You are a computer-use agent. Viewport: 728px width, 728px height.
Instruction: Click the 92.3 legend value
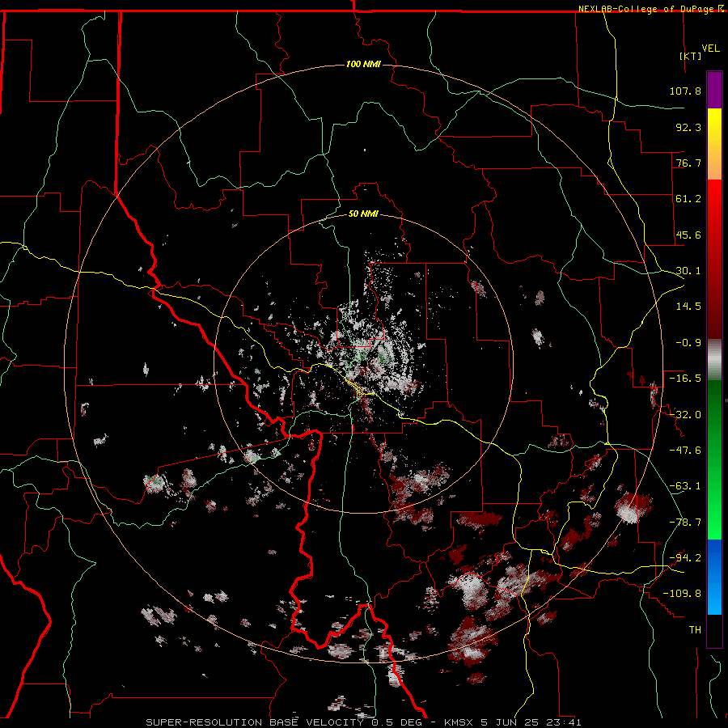[688, 127]
